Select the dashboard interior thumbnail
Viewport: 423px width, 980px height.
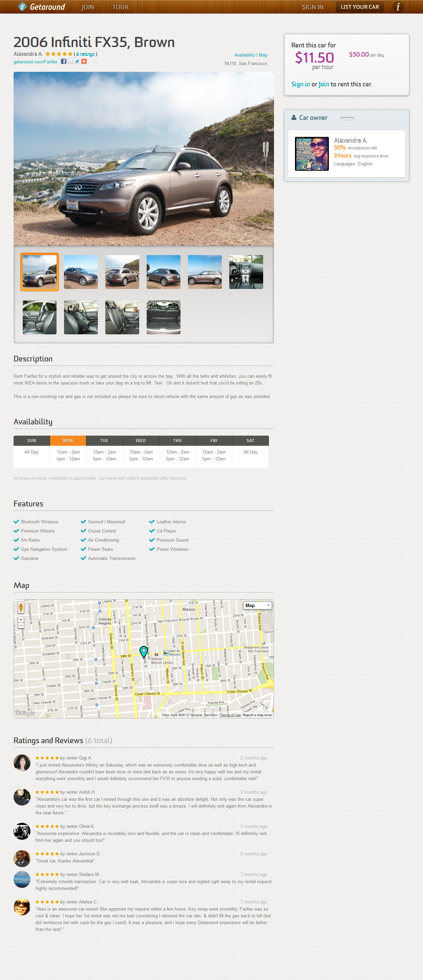click(x=246, y=272)
